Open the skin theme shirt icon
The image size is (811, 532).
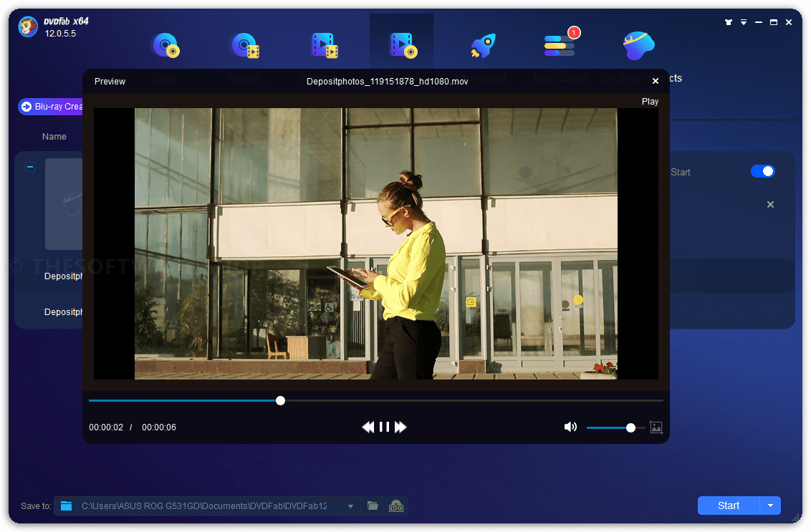tap(728, 22)
